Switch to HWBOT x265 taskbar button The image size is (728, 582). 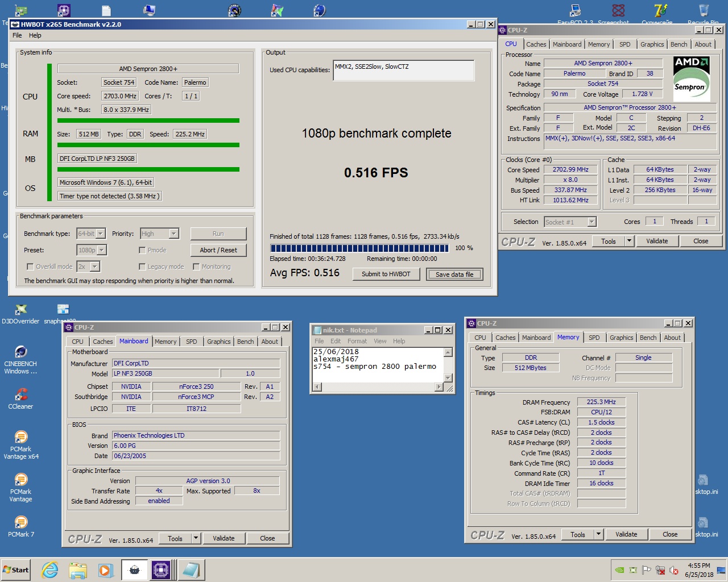pyautogui.click(x=134, y=570)
